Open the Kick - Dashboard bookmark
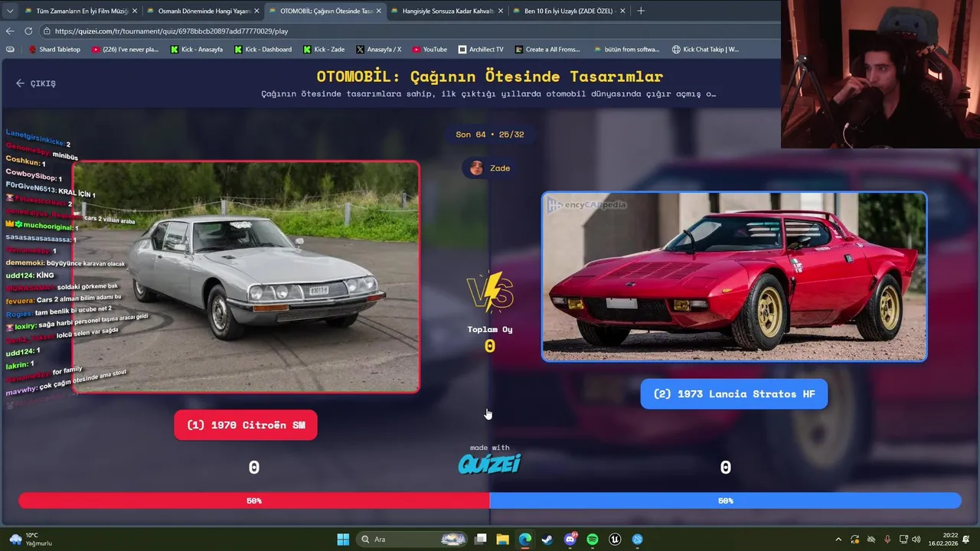980x551 pixels. 263,49
